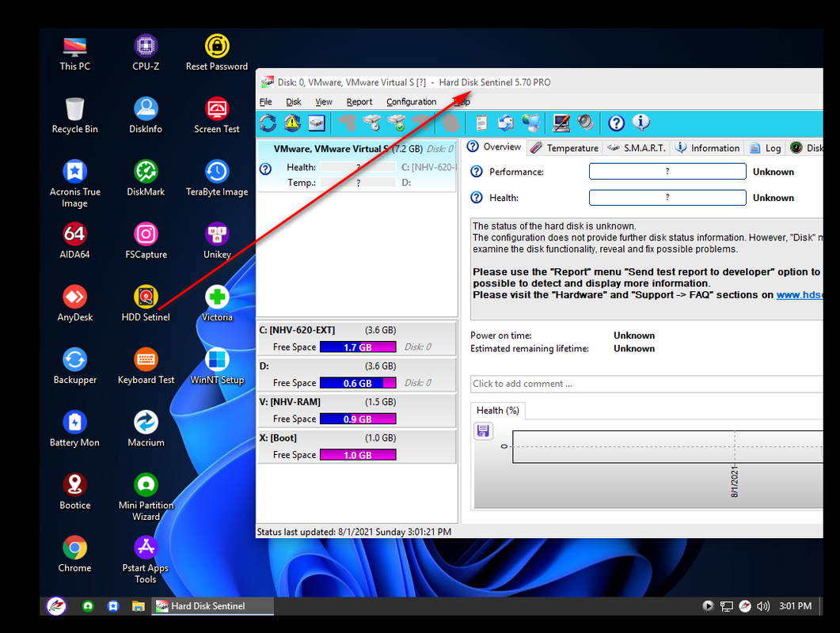The width and height of the screenshot is (840, 633).
Task: Click the 'Click to add comment' field
Action: click(647, 384)
